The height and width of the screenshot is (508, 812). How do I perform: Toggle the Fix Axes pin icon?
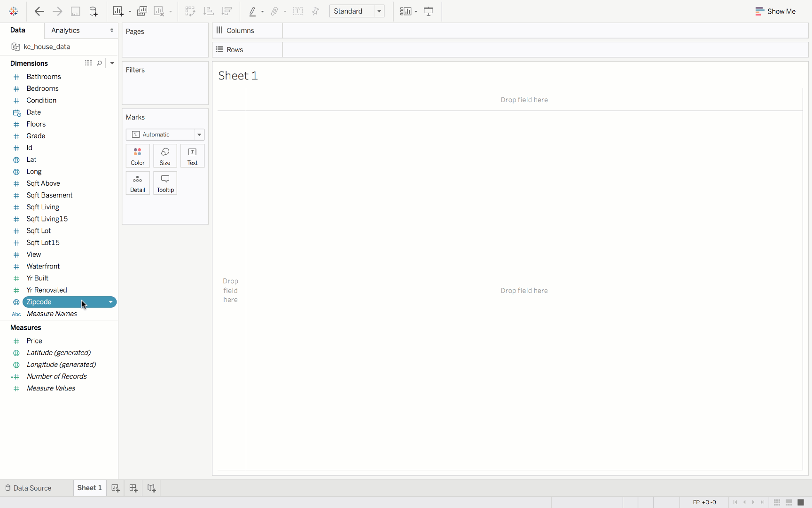[x=315, y=11]
